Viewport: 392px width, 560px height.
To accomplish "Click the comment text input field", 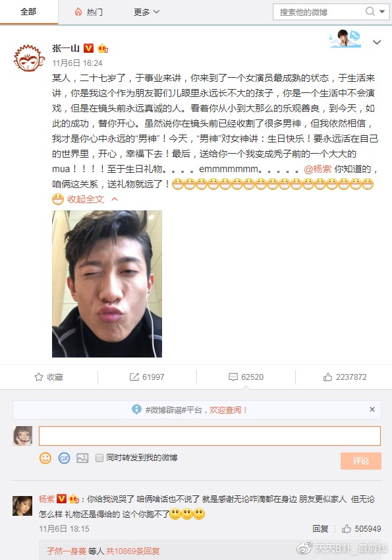I will coord(210,436).
